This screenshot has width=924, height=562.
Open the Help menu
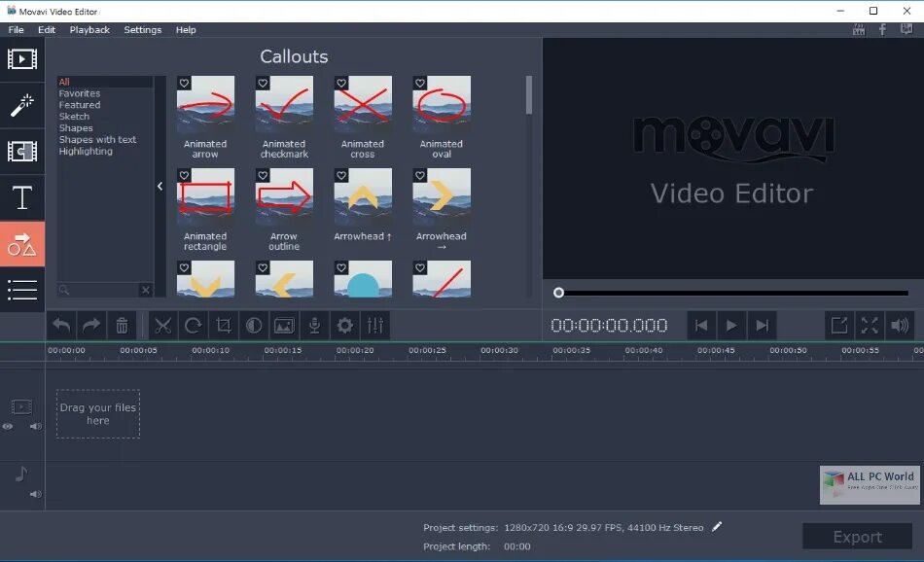coord(186,29)
